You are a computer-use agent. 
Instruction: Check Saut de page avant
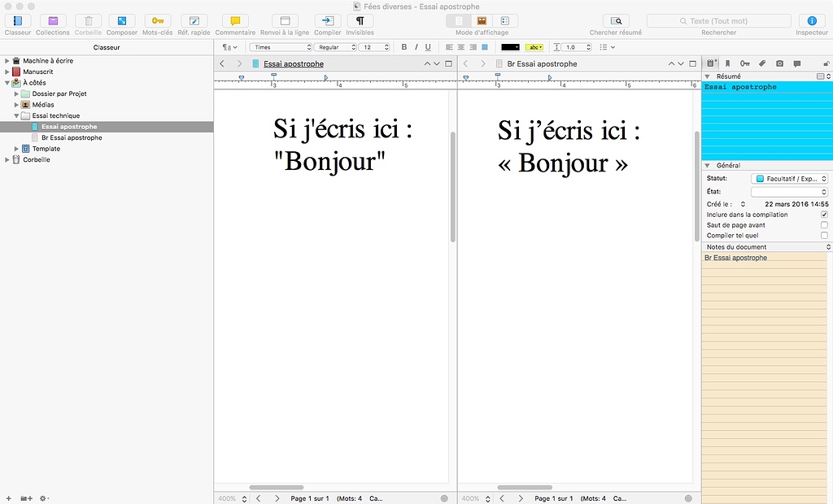pyautogui.click(x=824, y=224)
